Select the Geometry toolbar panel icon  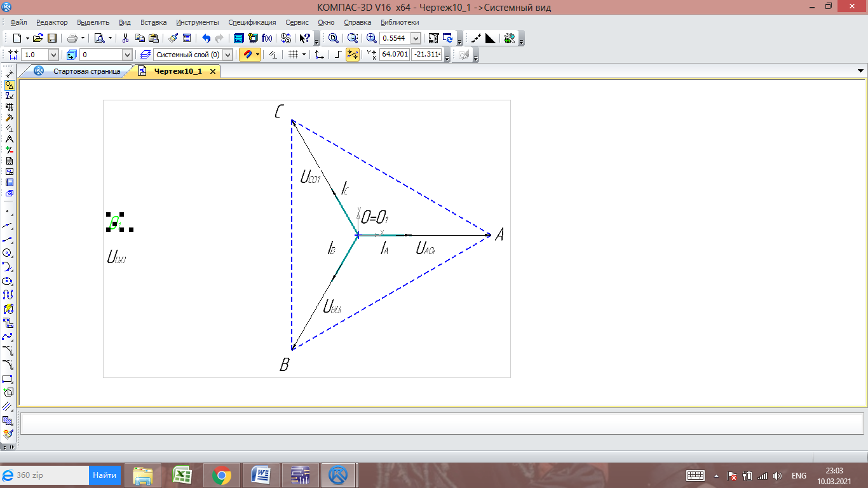click(x=9, y=85)
